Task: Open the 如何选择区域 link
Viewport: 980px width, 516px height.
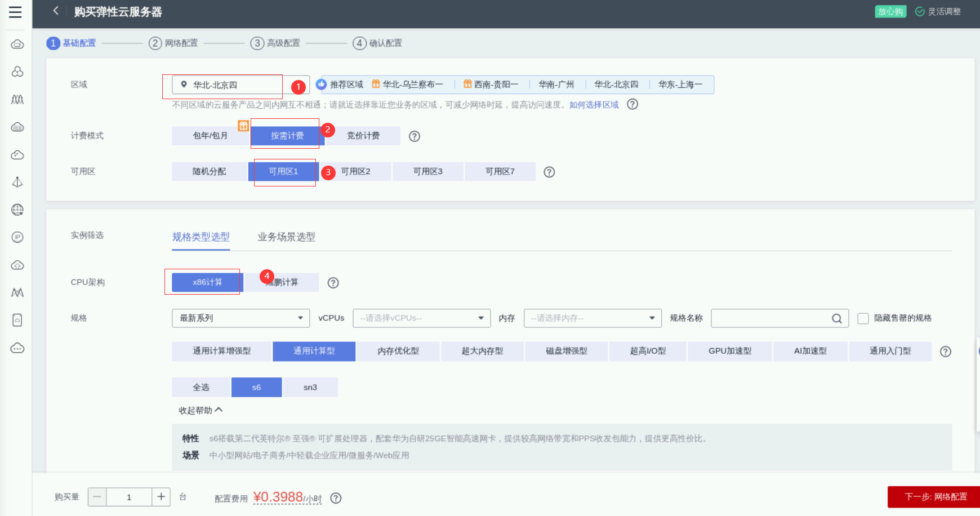Action: 594,105
